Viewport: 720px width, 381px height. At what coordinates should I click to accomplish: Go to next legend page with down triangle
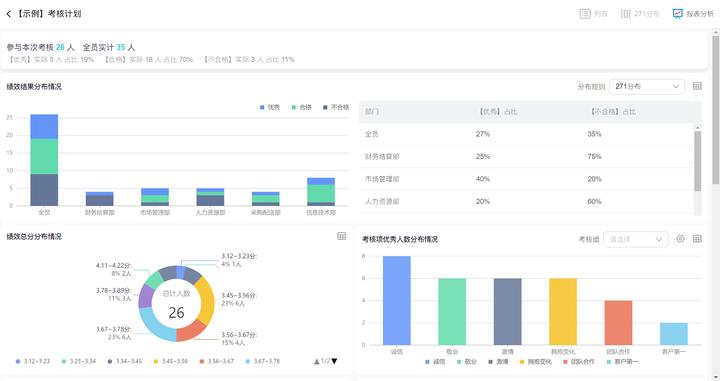pos(334,361)
